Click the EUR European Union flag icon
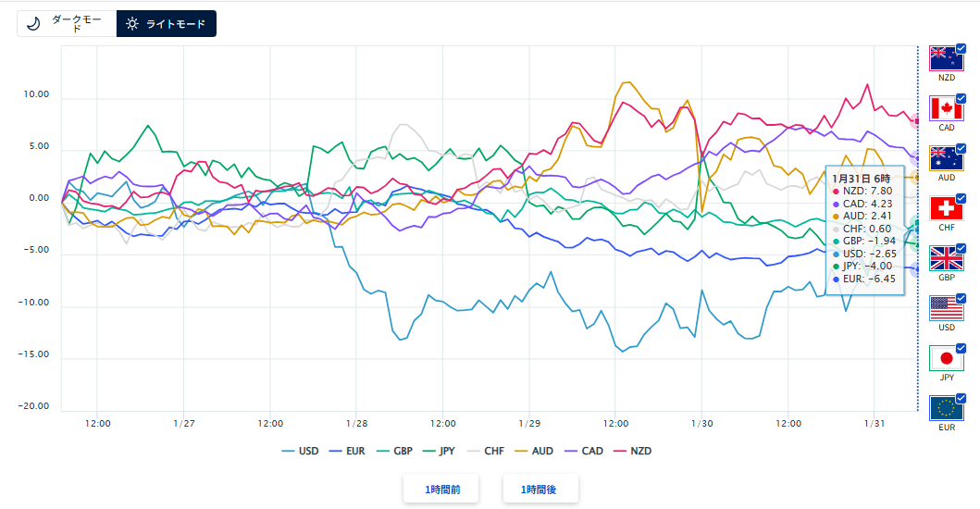 [x=946, y=408]
